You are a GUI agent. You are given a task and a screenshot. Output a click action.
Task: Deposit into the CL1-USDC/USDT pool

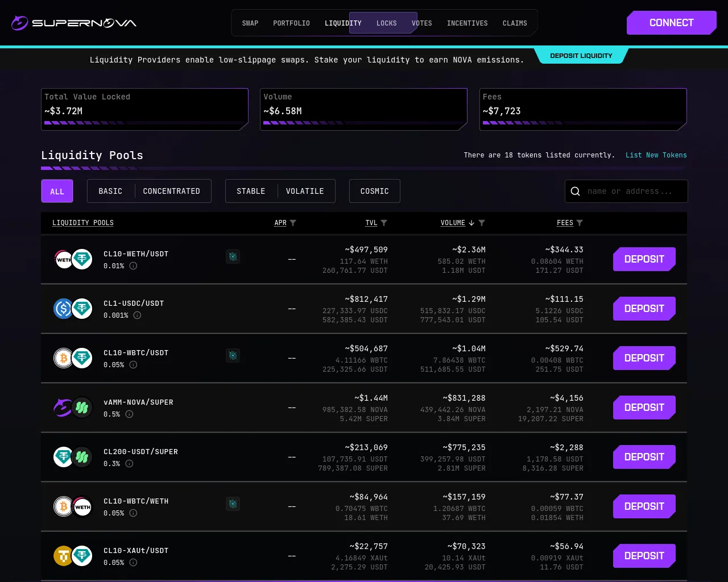(644, 309)
